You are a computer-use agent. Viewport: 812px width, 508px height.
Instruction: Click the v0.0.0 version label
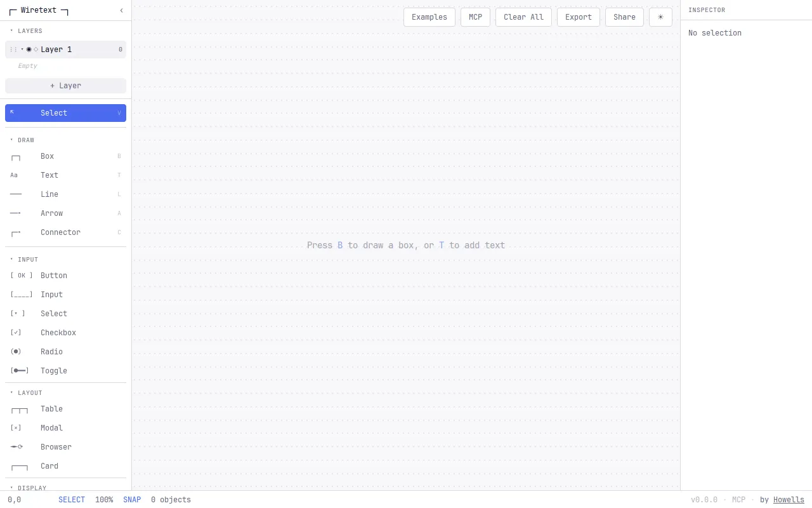click(704, 500)
